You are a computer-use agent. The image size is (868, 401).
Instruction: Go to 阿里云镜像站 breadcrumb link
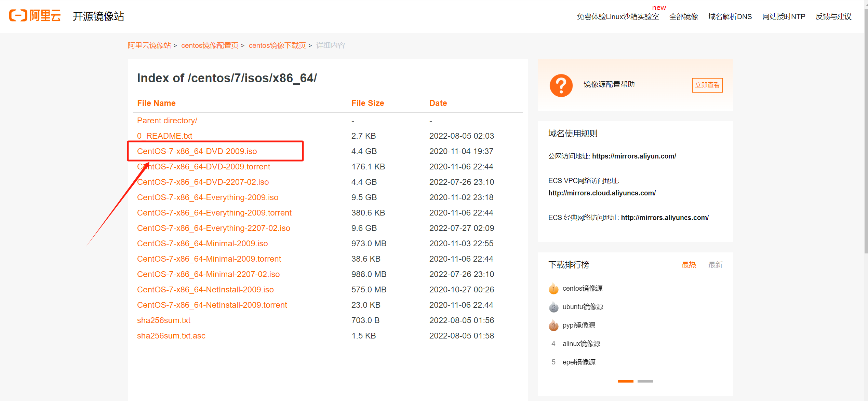point(149,45)
